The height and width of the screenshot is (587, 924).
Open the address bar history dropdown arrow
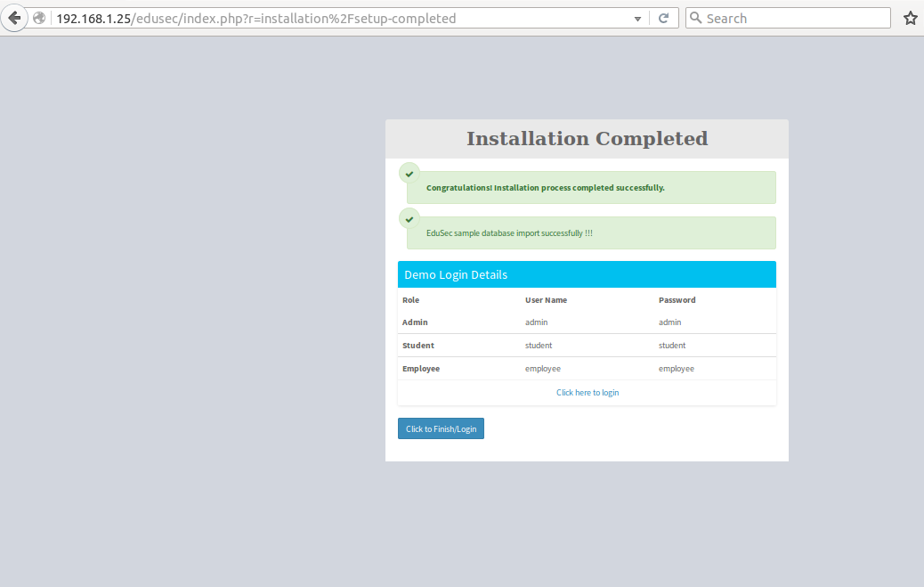(637, 19)
